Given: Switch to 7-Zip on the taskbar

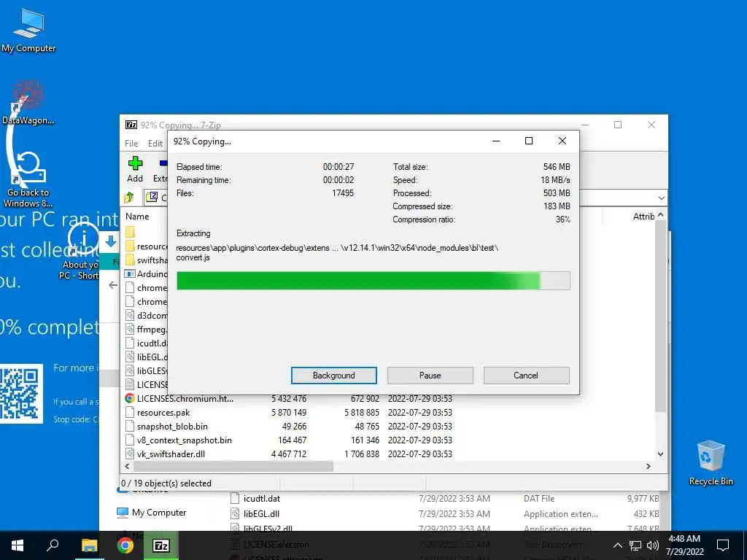Looking at the screenshot, I should point(161,545).
